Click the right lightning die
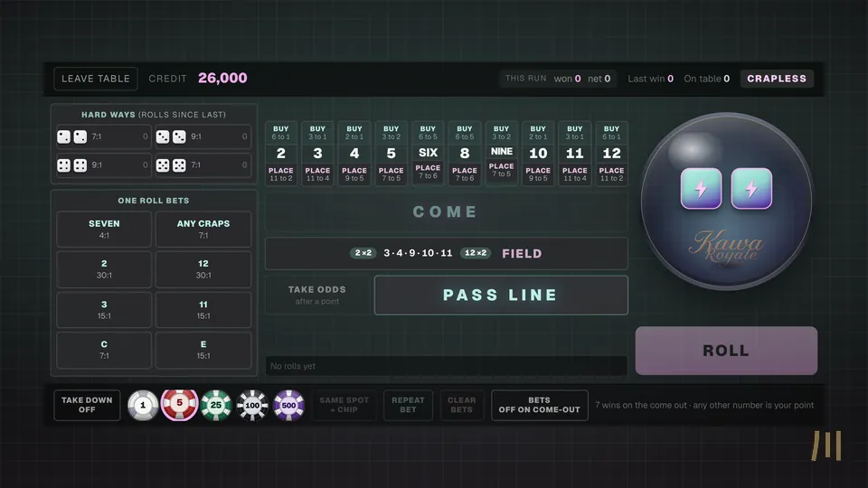Viewport: 868px width, 488px height. pos(751,189)
